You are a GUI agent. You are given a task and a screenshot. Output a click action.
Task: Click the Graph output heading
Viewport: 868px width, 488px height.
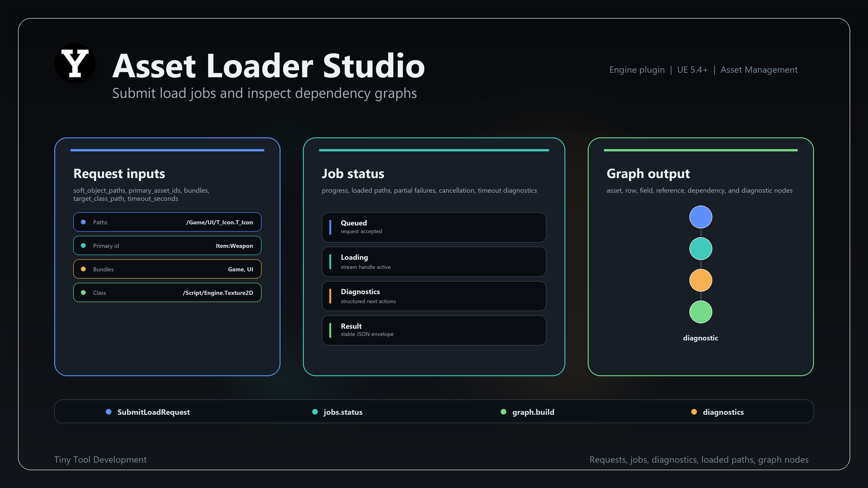(648, 174)
